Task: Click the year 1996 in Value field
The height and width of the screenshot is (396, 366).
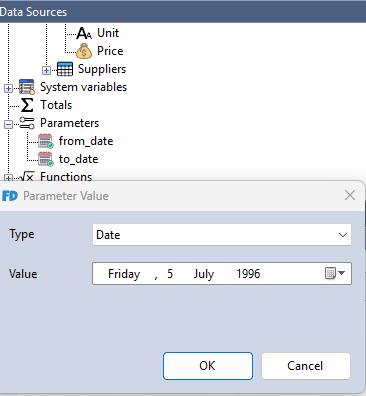Action: coord(248,274)
